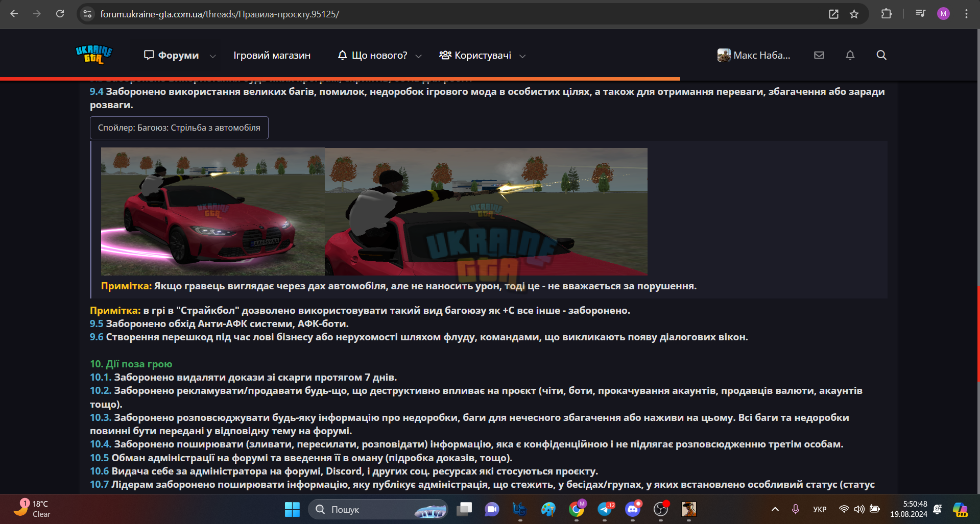Click the Ukraine GTA forum logo
Image resolution: width=980 pixels, height=524 pixels.
tap(94, 55)
